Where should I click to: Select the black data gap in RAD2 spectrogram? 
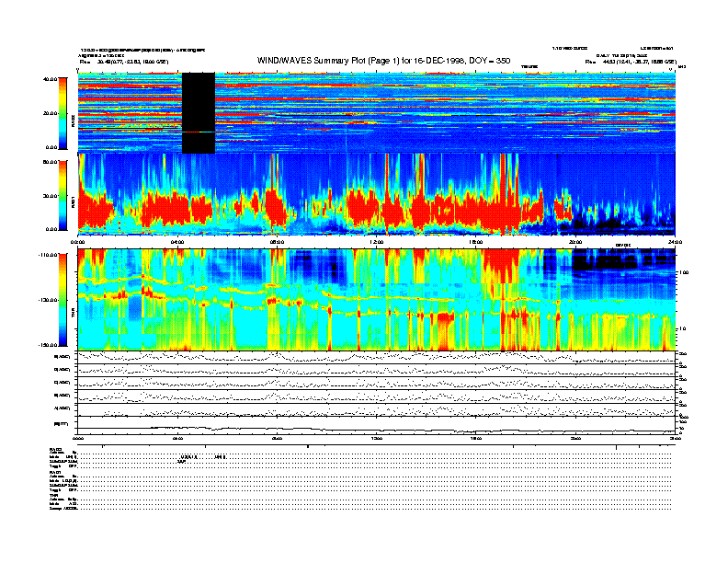199,113
